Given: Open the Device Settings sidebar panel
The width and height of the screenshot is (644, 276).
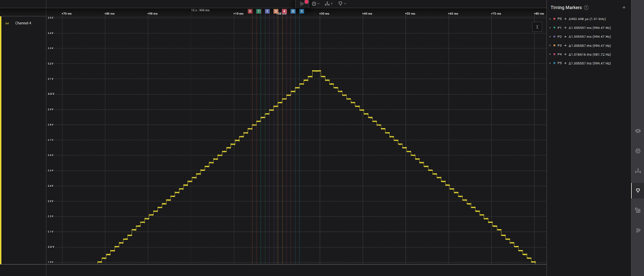Looking at the screenshot, I should [x=638, y=131].
